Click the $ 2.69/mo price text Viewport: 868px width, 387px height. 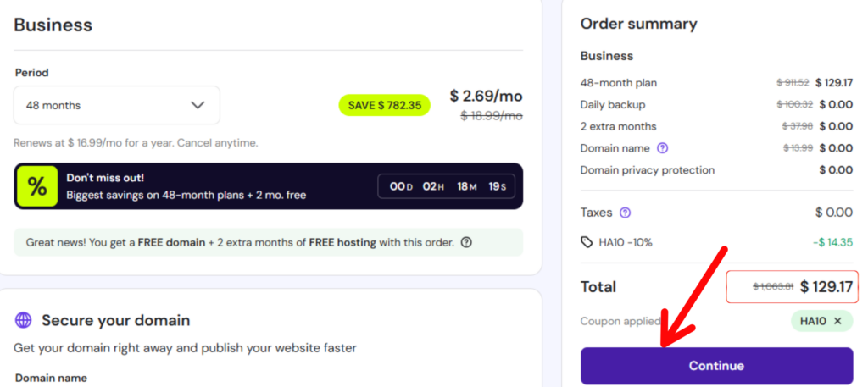[486, 95]
